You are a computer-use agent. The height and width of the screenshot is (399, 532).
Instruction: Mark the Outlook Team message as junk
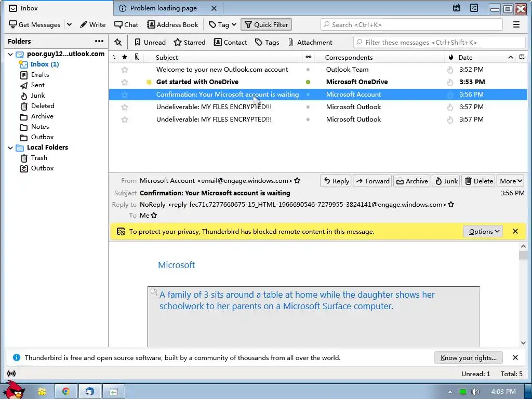450,70
